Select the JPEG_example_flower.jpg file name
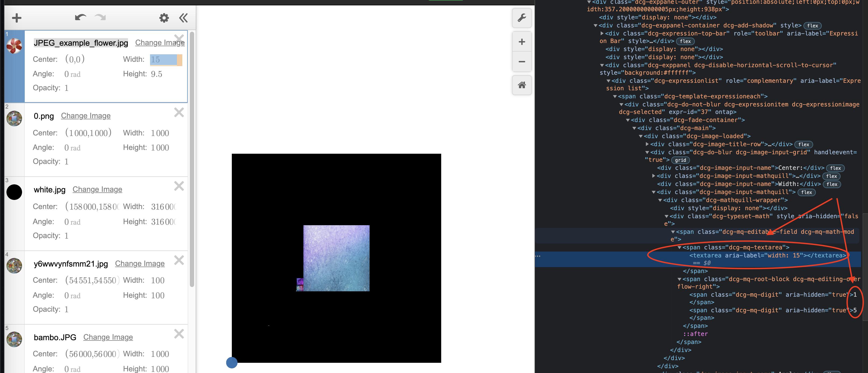The image size is (868, 373). 81,43
